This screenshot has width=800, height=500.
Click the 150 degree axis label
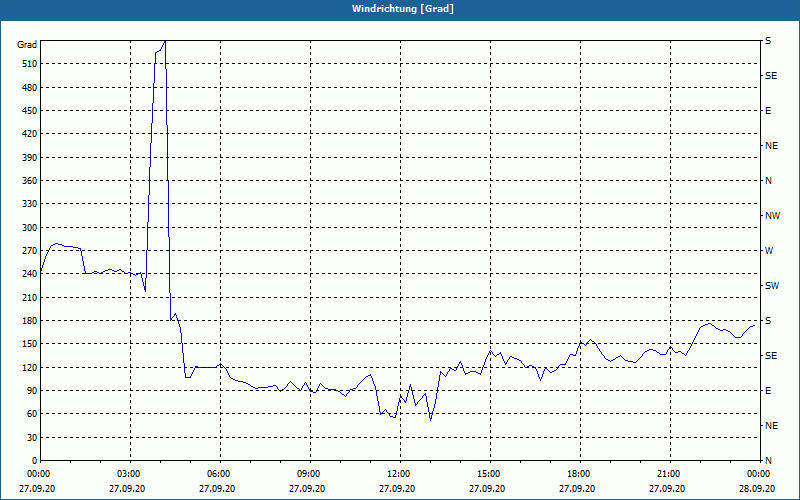[29, 344]
